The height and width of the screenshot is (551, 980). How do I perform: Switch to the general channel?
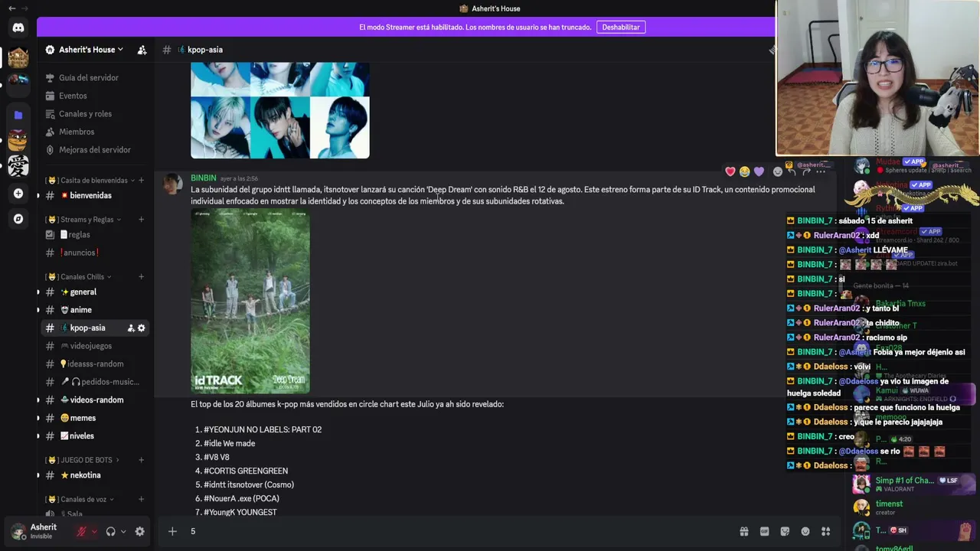(96, 292)
